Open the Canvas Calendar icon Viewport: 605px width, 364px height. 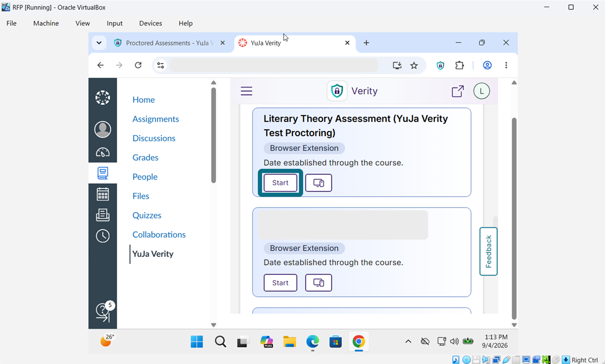[x=103, y=194]
